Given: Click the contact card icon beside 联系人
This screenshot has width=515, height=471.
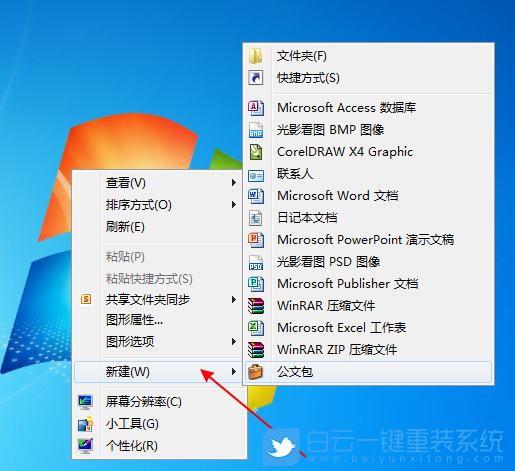Looking at the screenshot, I should click(256, 176).
